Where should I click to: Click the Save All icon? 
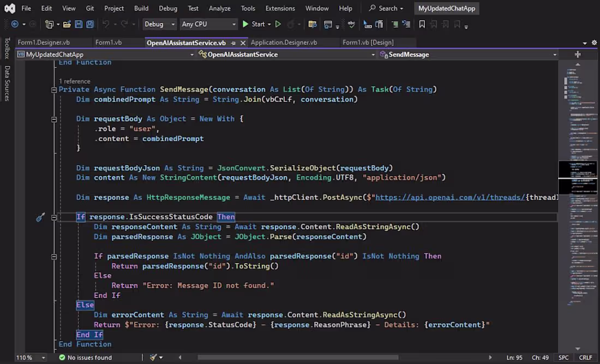point(90,24)
